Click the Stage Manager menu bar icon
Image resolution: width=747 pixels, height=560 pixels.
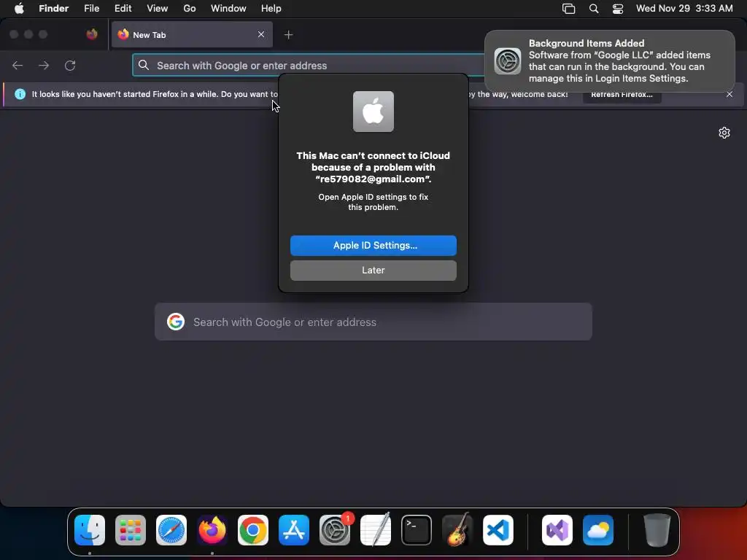(569, 9)
